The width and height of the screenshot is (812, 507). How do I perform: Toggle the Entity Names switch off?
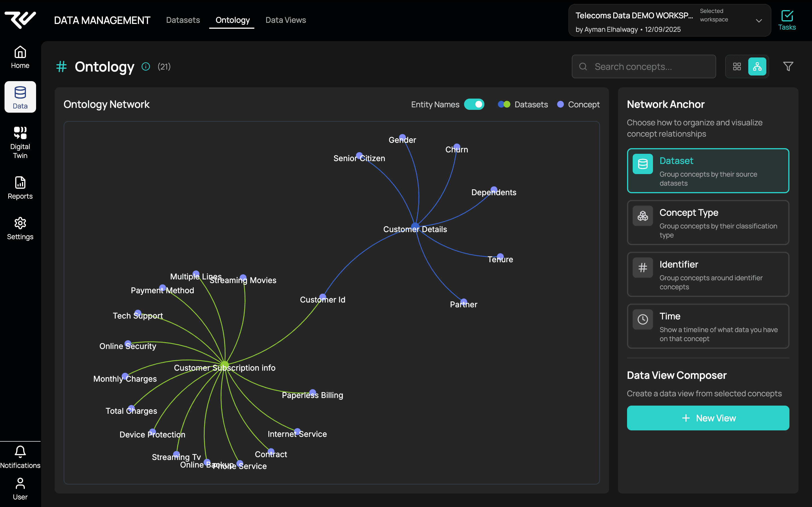474,104
